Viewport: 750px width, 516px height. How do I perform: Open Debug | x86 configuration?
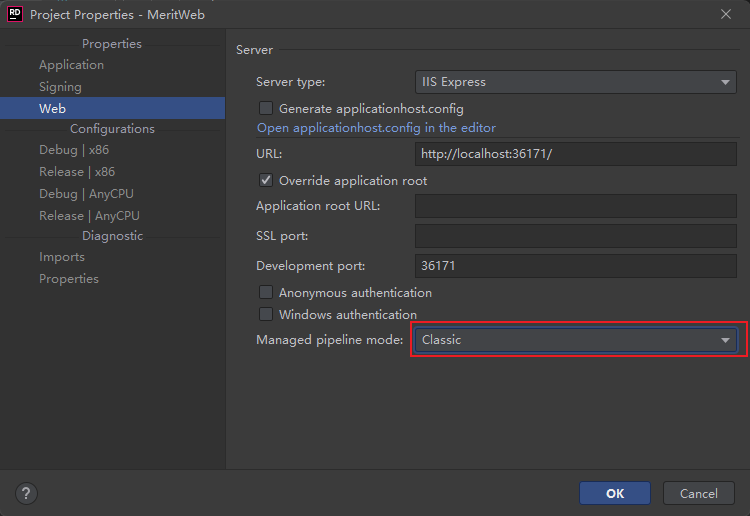pos(74,150)
